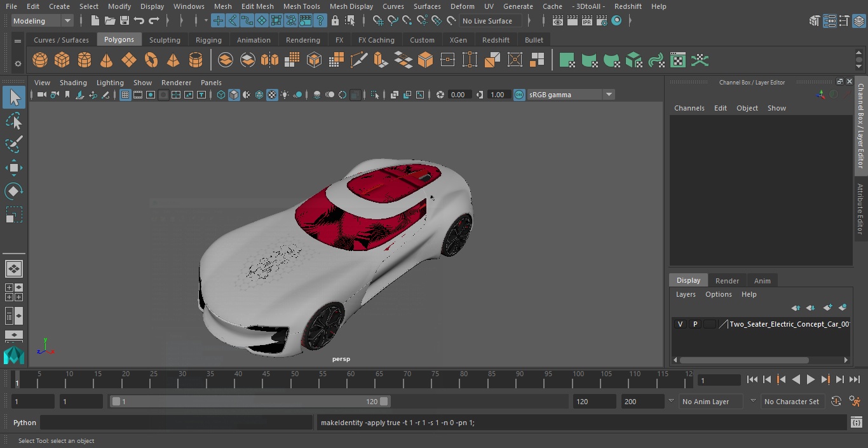Switch to the Rigging shelf tab
The image size is (868, 448).
pyautogui.click(x=208, y=40)
